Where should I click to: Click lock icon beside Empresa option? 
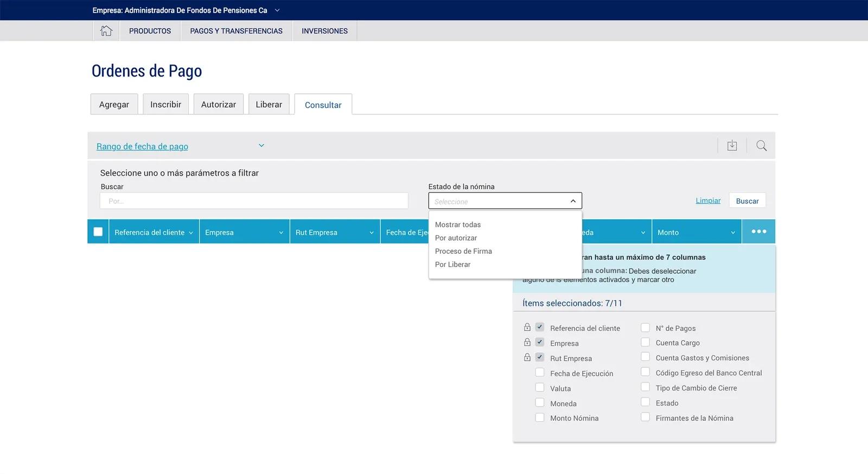click(x=527, y=342)
